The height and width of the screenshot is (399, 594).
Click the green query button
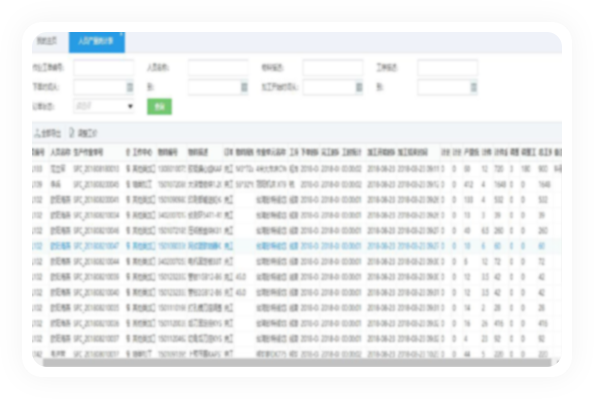(x=159, y=106)
